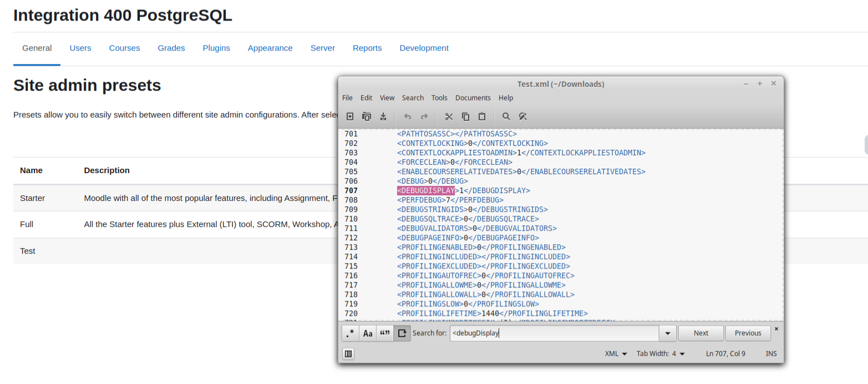Switch to Courses tab in Moodle
868x384 pixels.
tap(124, 48)
